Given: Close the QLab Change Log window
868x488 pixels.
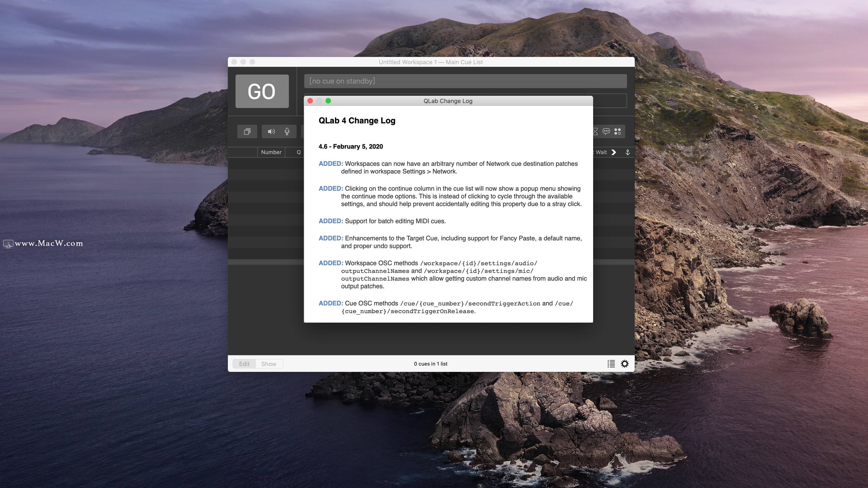Looking at the screenshot, I should point(310,101).
